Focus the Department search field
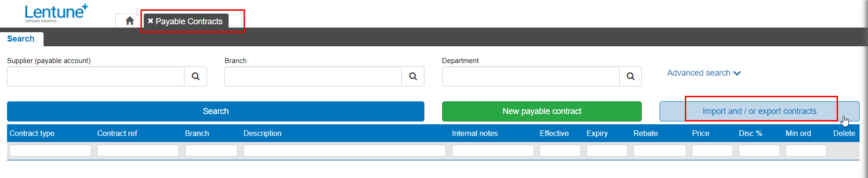Viewport: 868px width, 178px height. [x=531, y=76]
